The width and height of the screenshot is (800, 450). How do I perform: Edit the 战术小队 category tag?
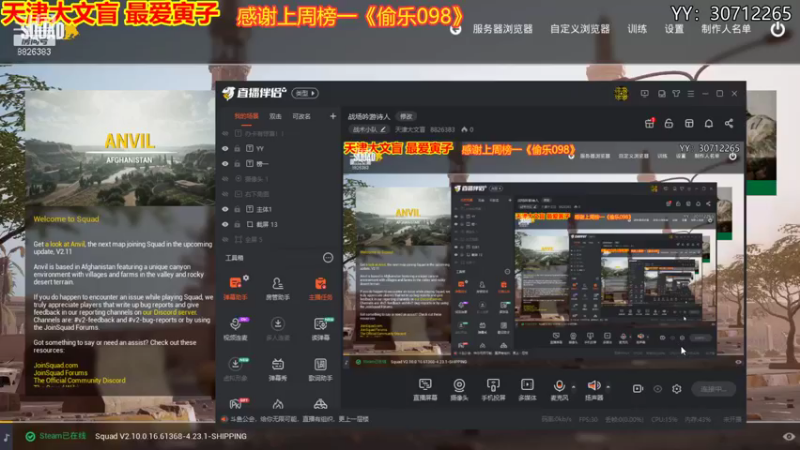(x=369, y=130)
